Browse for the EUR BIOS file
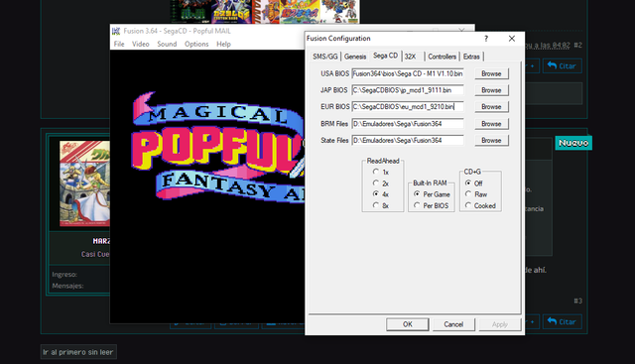The height and width of the screenshot is (364, 635). (491, 107)
